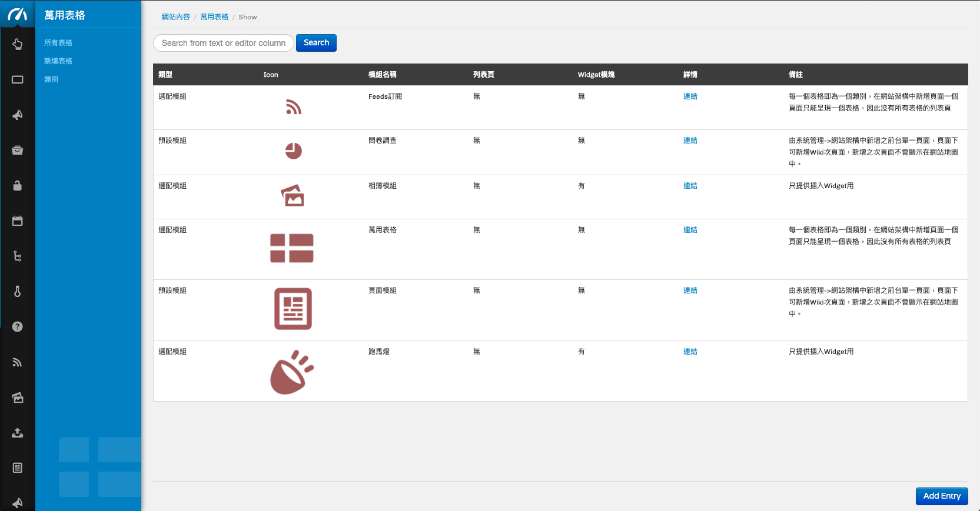The width and height of the screenshot is (980, 511).
Task: Click the archive box icon in sidebar
Action: [x=18, y=151]
